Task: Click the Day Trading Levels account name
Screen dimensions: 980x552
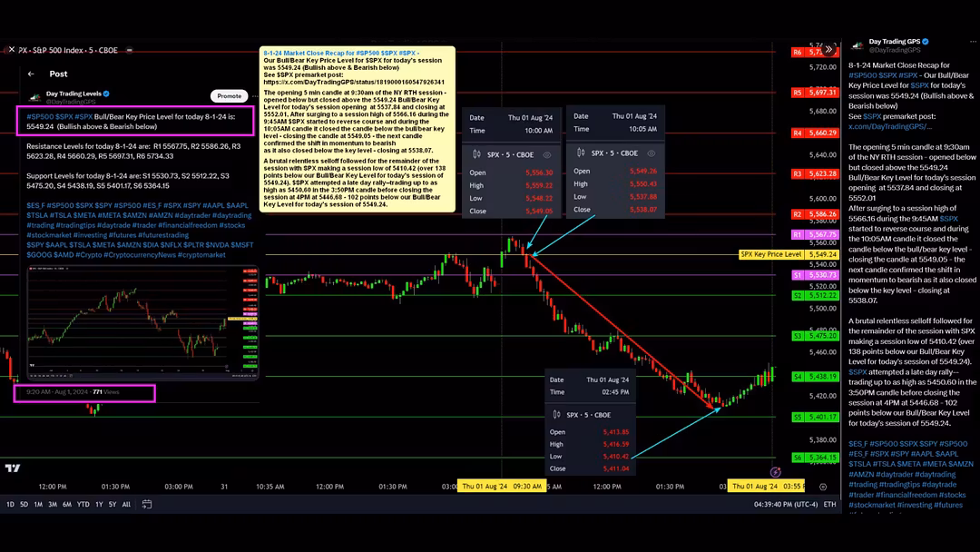Action: coord(73,94)
